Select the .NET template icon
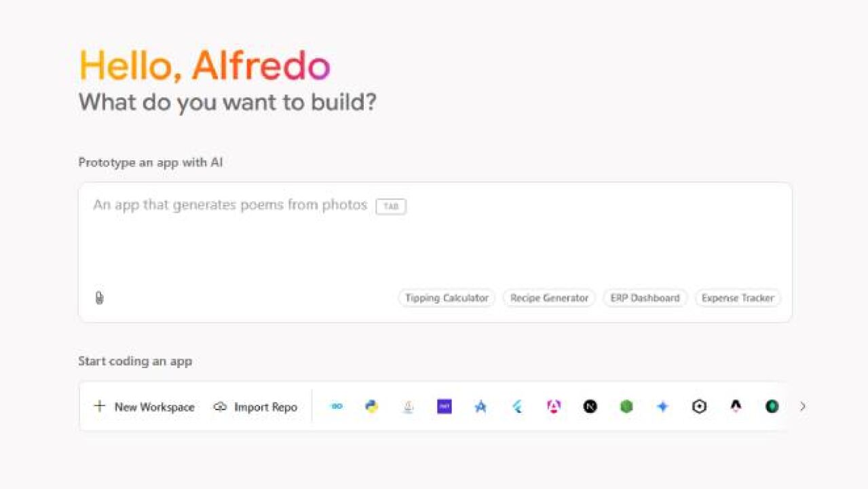 [444, 406]
